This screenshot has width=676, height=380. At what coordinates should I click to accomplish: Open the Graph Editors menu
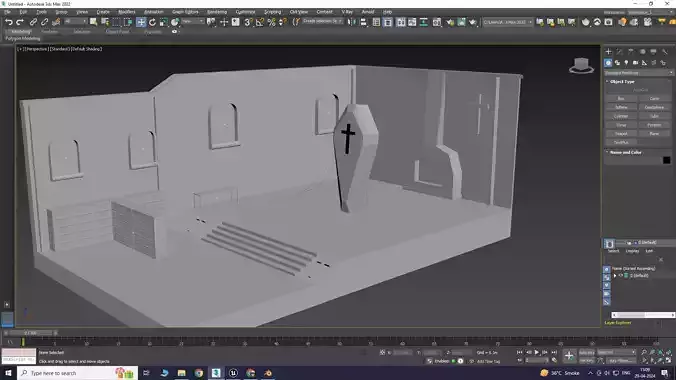185,12
